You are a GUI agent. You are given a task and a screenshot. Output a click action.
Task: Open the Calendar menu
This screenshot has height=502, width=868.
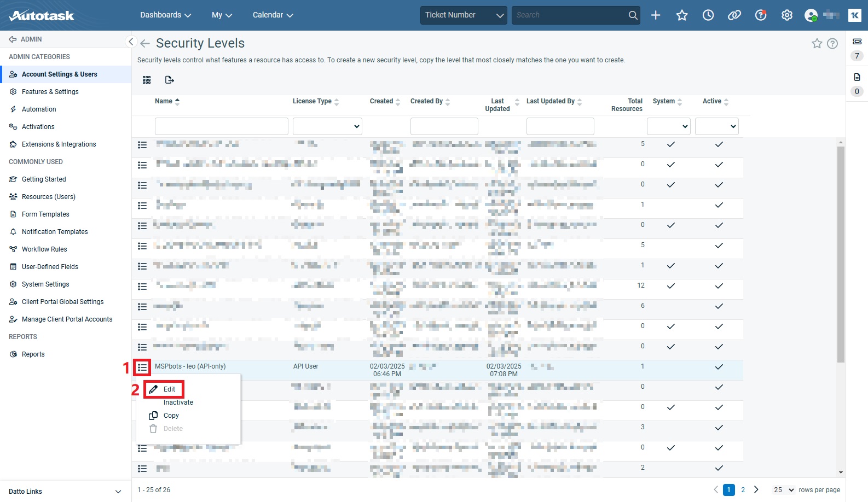click(x=273, y=15)
